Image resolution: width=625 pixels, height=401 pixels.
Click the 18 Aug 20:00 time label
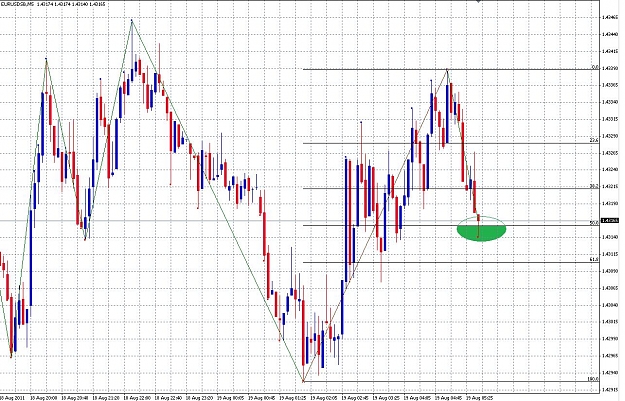(43, 398)
